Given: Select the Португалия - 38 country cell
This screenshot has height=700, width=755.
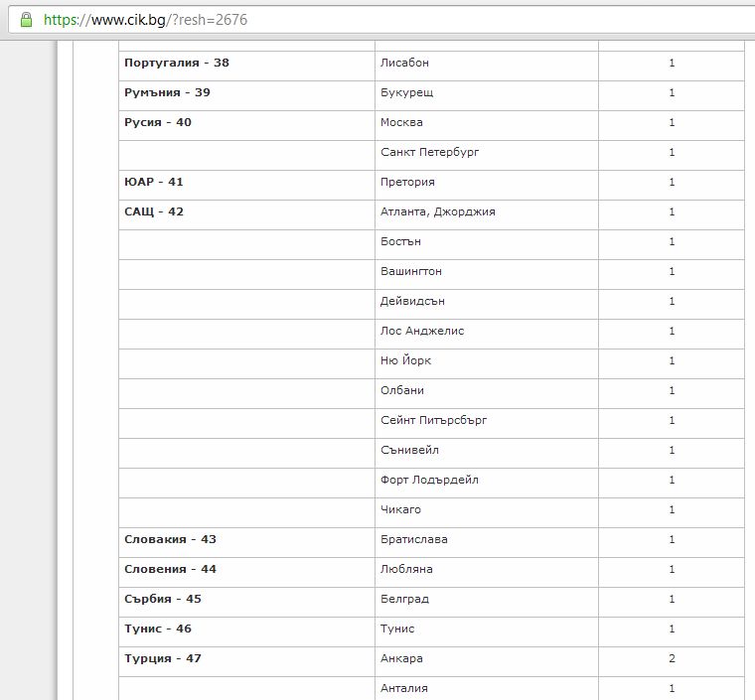Looking at the screenshot, I should click(177, 63).
